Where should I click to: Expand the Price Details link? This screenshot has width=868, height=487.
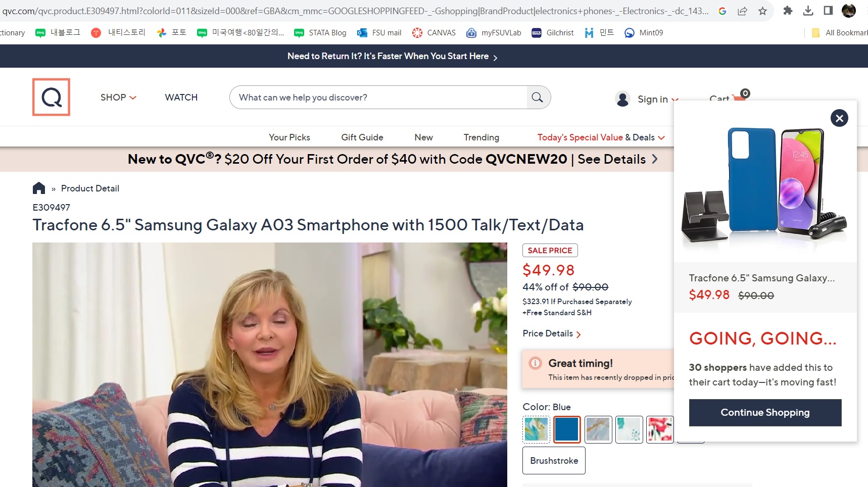(x=552, y=333)
